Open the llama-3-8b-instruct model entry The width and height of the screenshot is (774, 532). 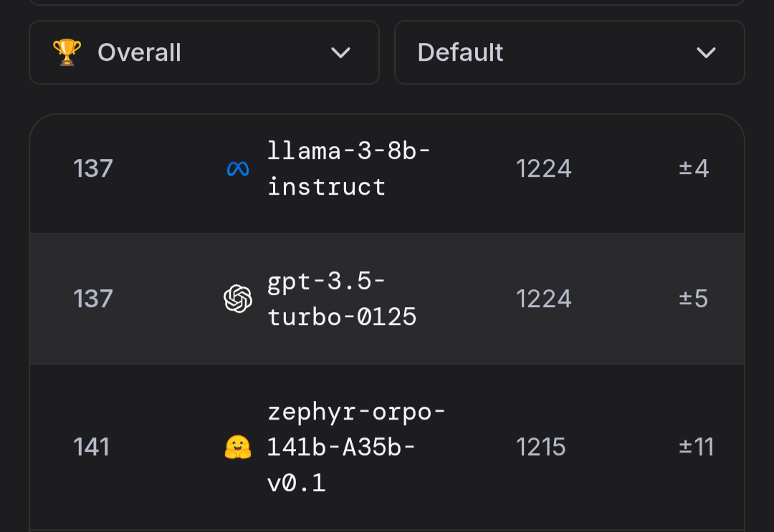click(348, 169)
